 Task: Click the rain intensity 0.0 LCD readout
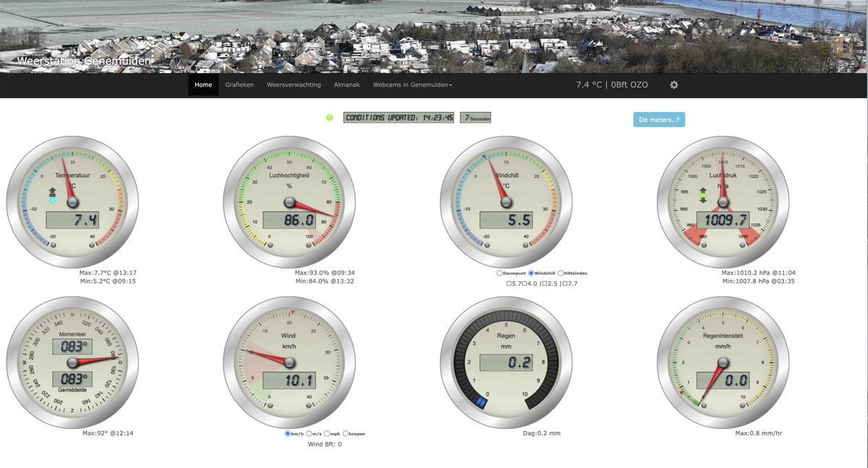(722, 380)
